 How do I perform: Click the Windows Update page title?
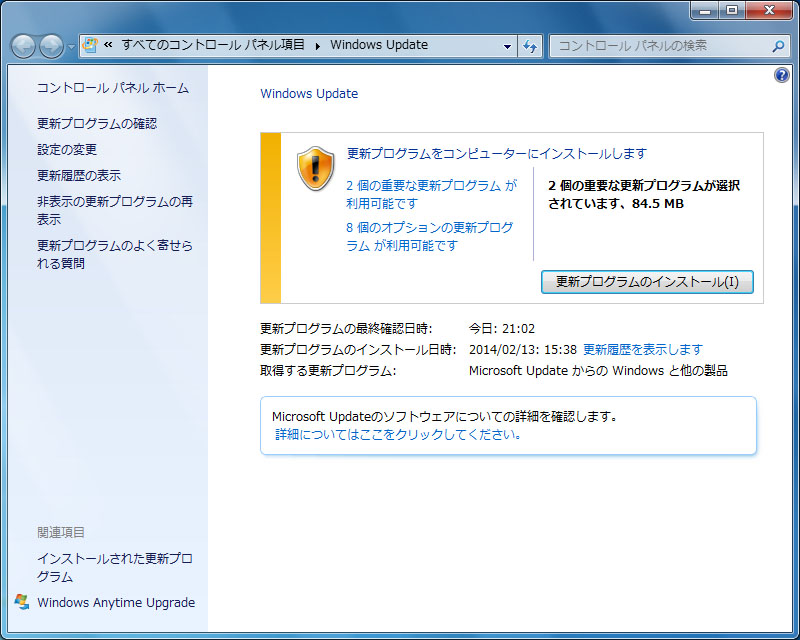[x=309, y=94]
